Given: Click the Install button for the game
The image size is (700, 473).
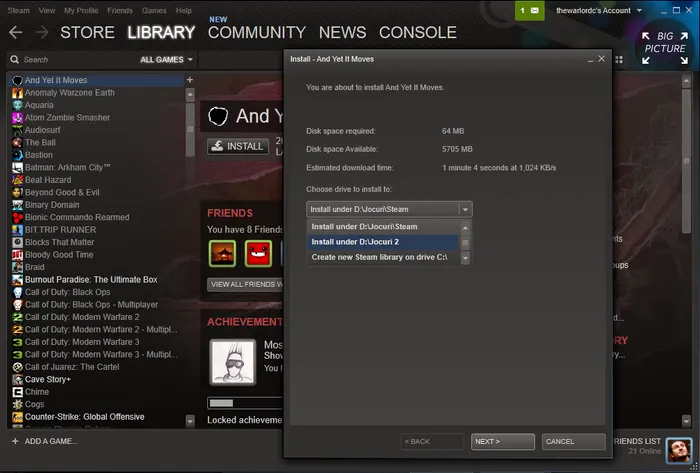Looking at the screenshot, I should [x=238, y=146].
